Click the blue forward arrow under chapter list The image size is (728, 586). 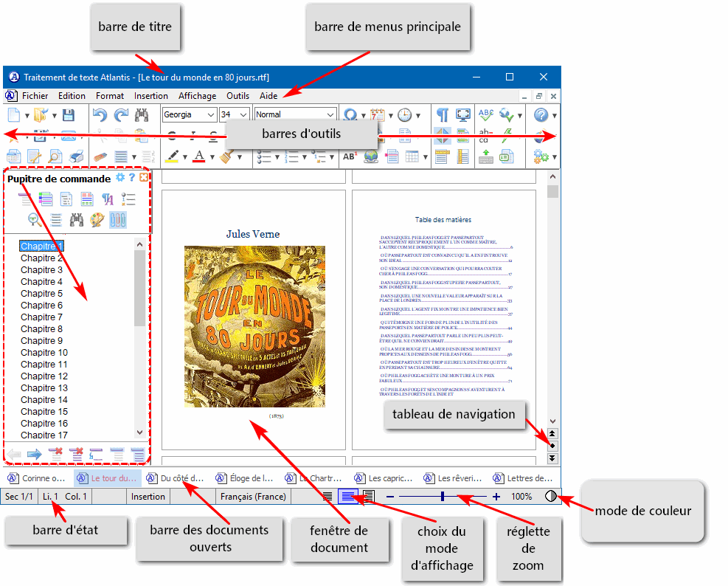click(x=35, y=454)
